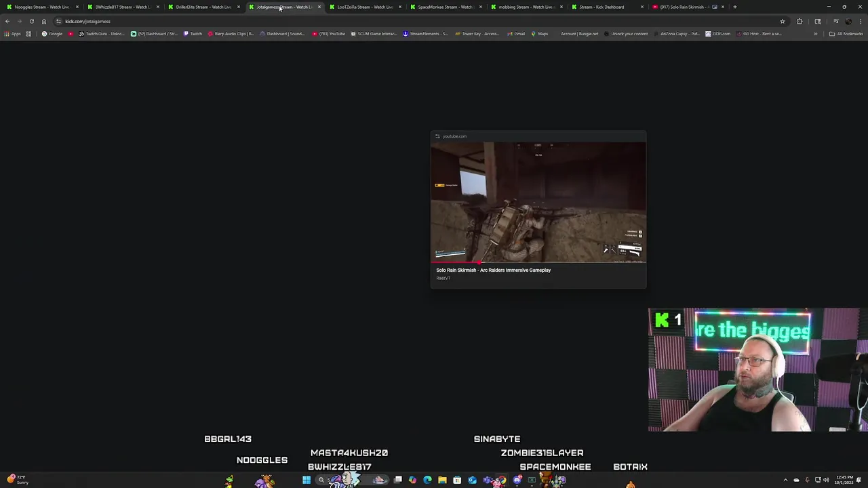Expand the hidden bookmarks chevron

click(x=816, y=34)
